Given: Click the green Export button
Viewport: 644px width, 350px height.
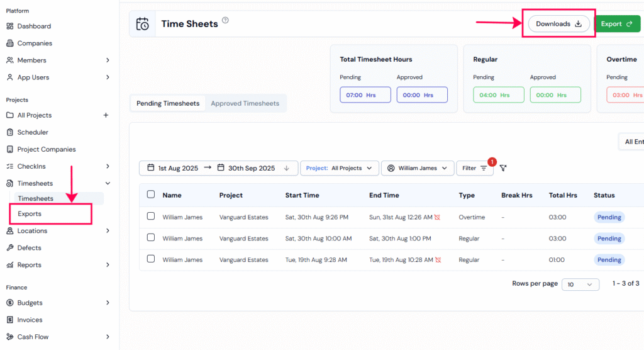Looking at the screenshot, I should 616,24.
